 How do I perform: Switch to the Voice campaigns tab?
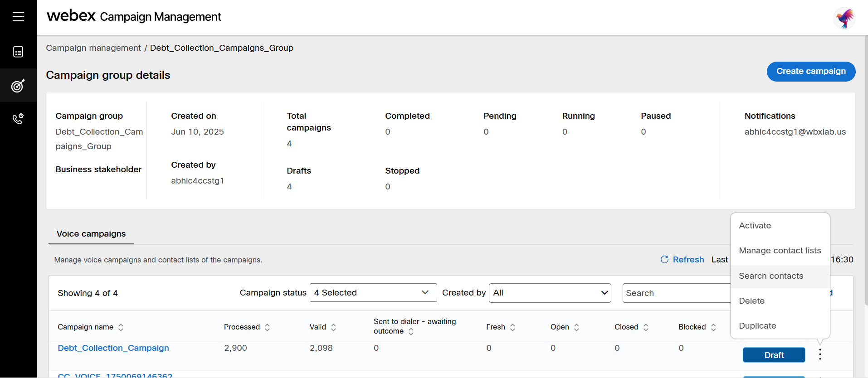coord(91,234)
